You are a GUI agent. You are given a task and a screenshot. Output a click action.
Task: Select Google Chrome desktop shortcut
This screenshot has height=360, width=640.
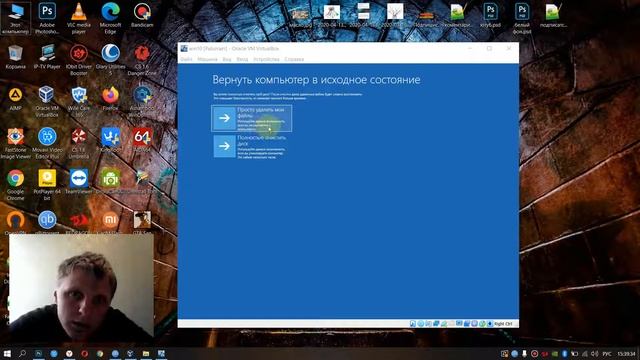tap(16, 185)
